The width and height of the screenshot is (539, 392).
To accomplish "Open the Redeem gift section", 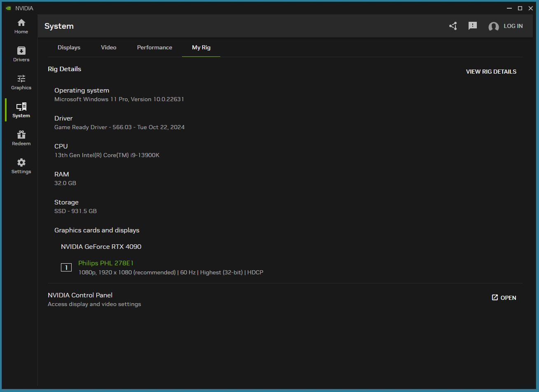I will (21, 138).
